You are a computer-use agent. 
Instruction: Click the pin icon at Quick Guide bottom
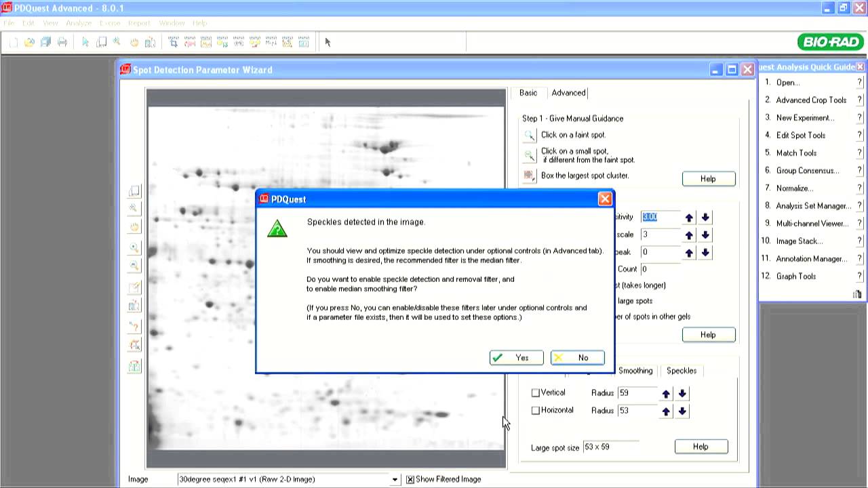(x=857, y=294)
